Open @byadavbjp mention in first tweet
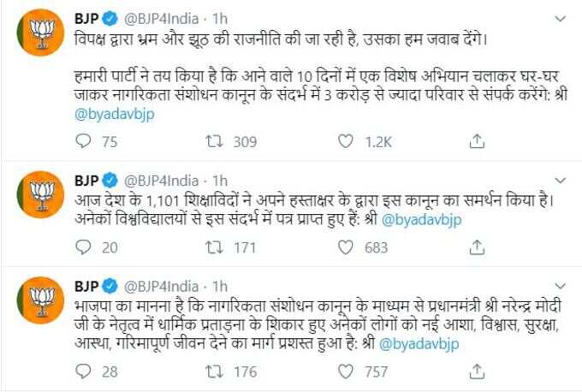This screenshot has width=582, height=392. click(x=115, y=114)
